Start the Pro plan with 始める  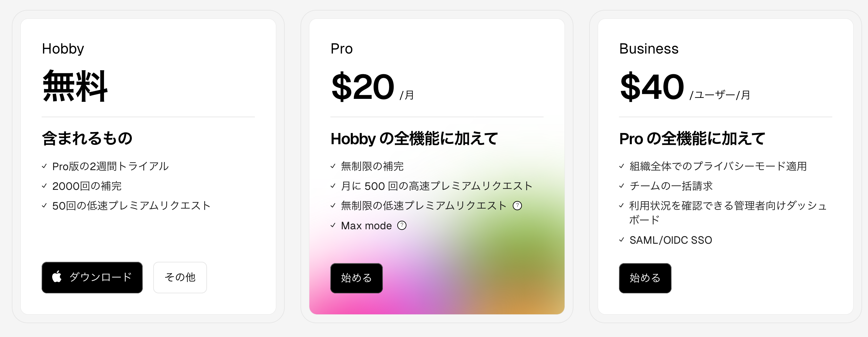[x=356, y=278]
